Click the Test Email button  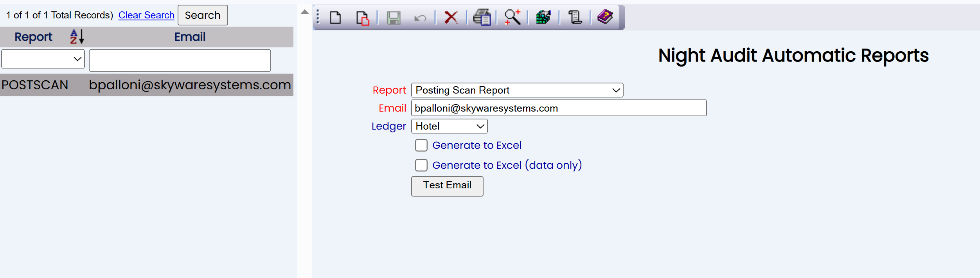(447, 186)
